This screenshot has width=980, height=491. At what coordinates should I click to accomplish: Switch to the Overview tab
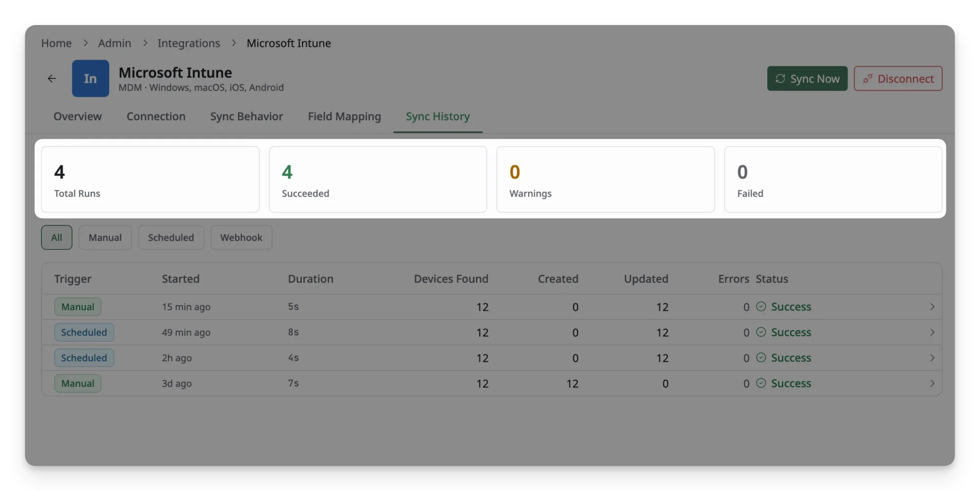[x=78, y=116]
